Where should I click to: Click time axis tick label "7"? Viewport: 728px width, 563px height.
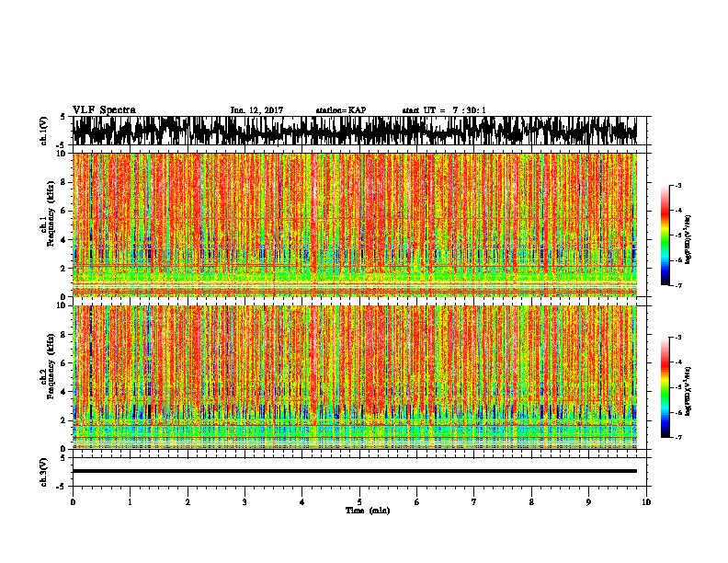[474, 502]
